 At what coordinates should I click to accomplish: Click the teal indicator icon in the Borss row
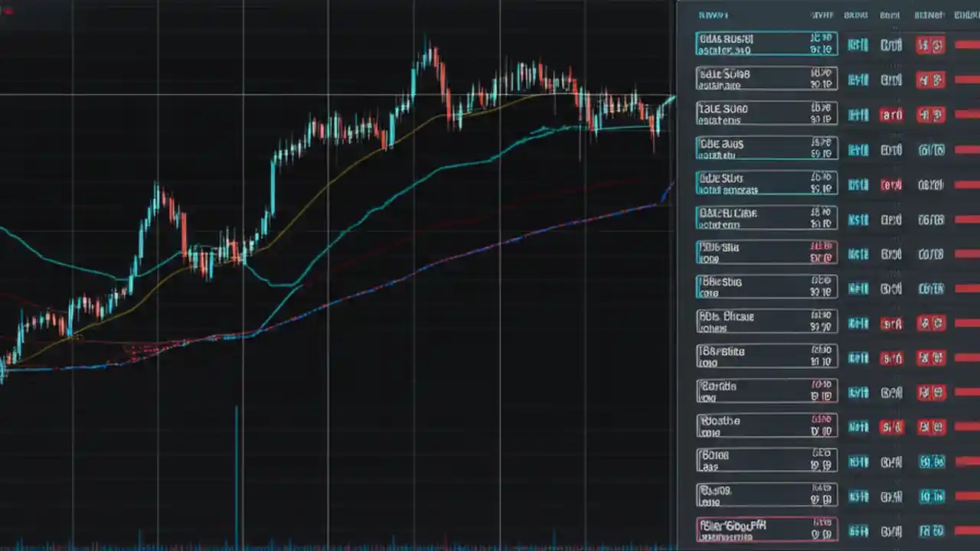click(857, 497)
